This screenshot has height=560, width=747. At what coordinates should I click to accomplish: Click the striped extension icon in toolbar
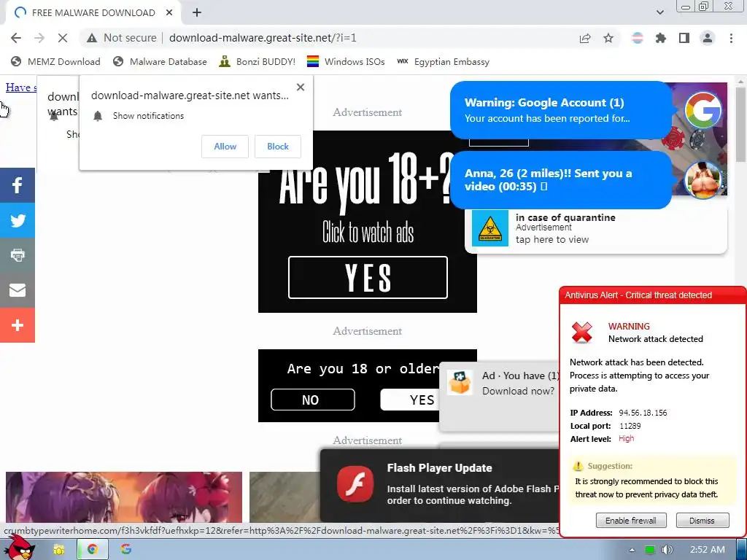coord(638,38)
